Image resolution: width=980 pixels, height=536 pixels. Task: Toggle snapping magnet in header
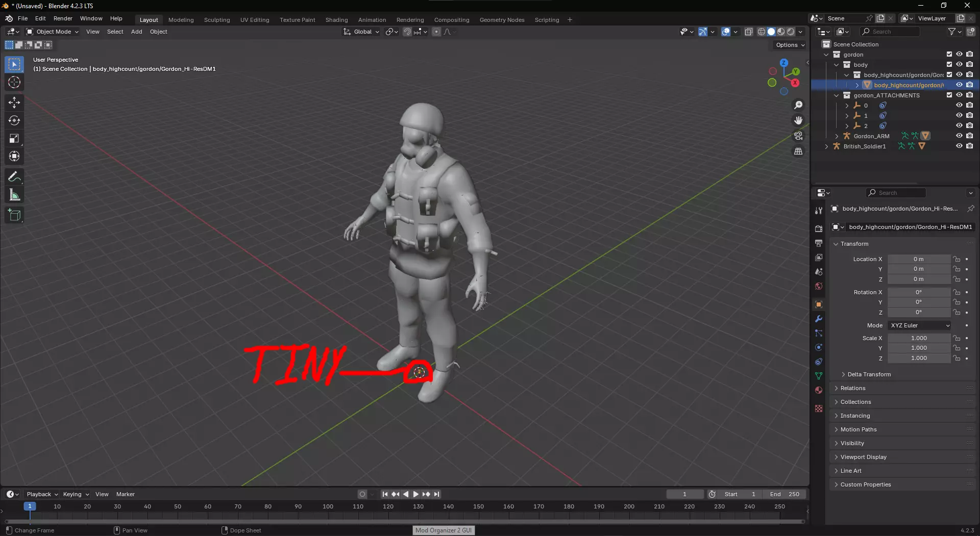[407, 32]
